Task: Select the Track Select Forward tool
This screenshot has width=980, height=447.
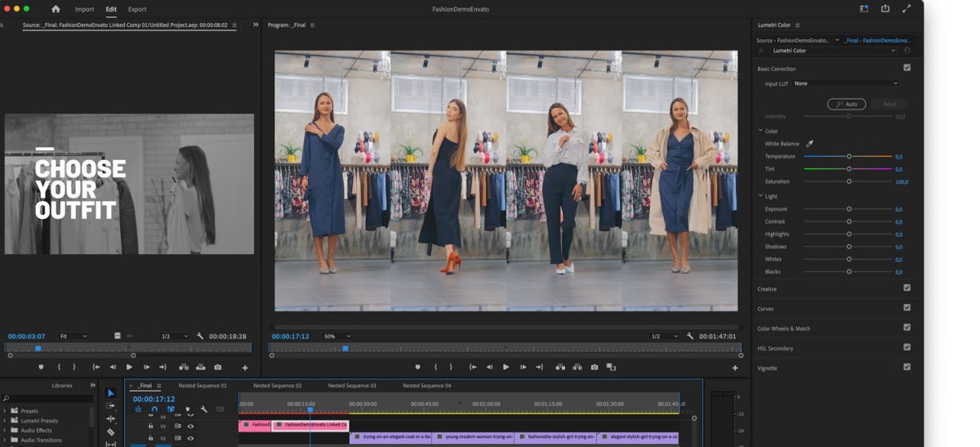Action: [x=111, y=406]
